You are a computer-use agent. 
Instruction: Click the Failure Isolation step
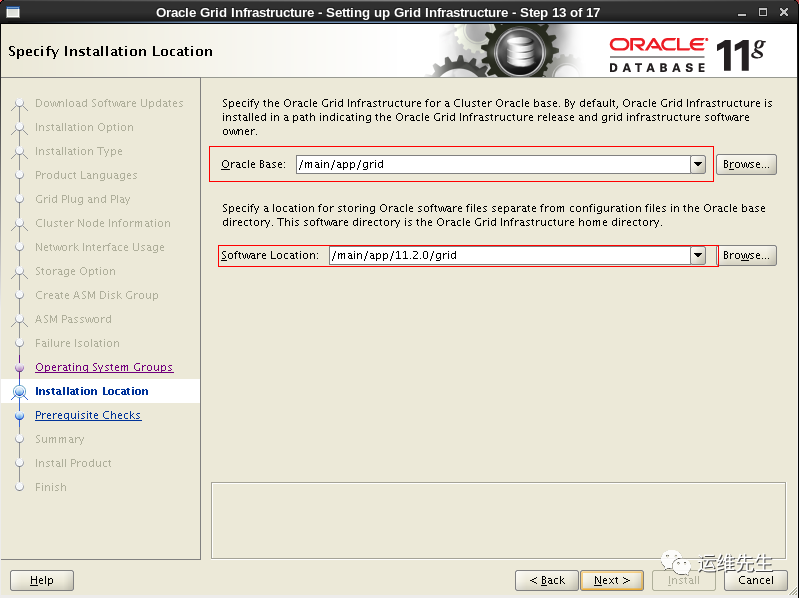point(77,343)
